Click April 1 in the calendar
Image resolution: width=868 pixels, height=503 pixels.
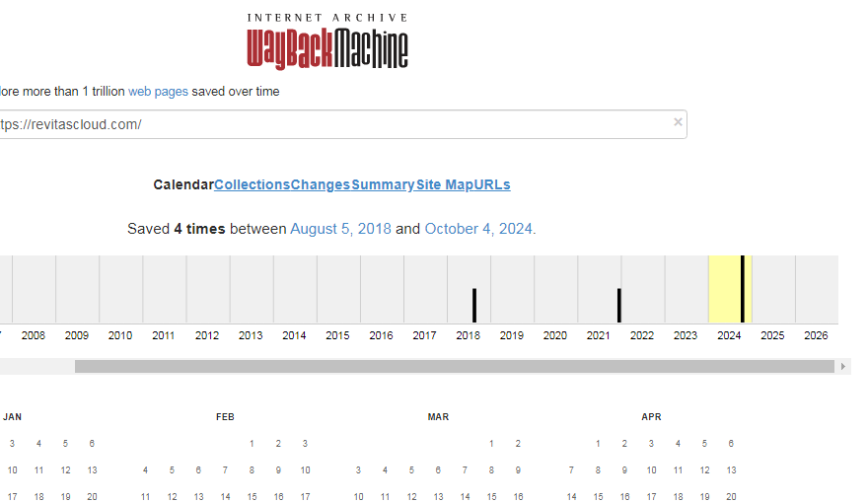(598, 443)
